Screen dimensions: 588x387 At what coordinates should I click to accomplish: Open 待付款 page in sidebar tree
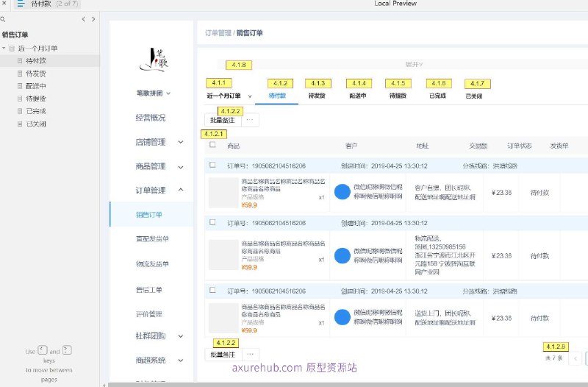coord(36,61)
